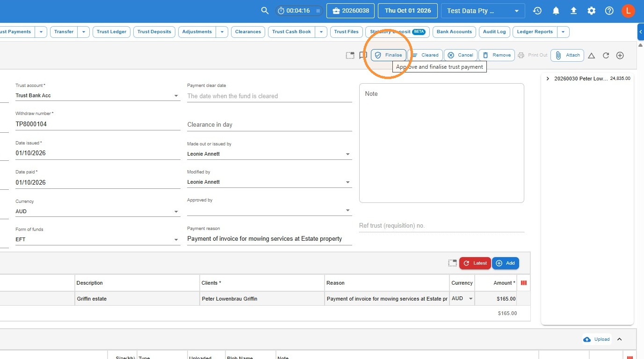
Task: Expand the 20260030 Peter Low... tree item
Action: point(548,79)
